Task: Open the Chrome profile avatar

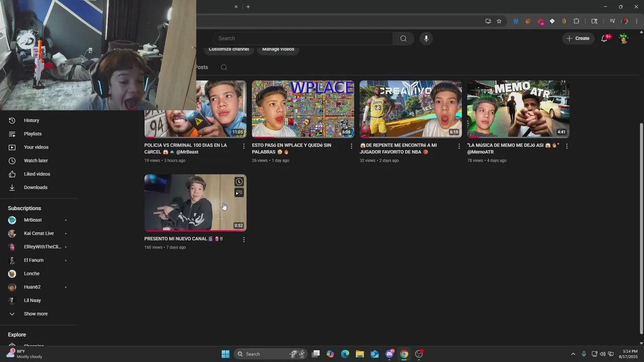Action: point(624,21)
